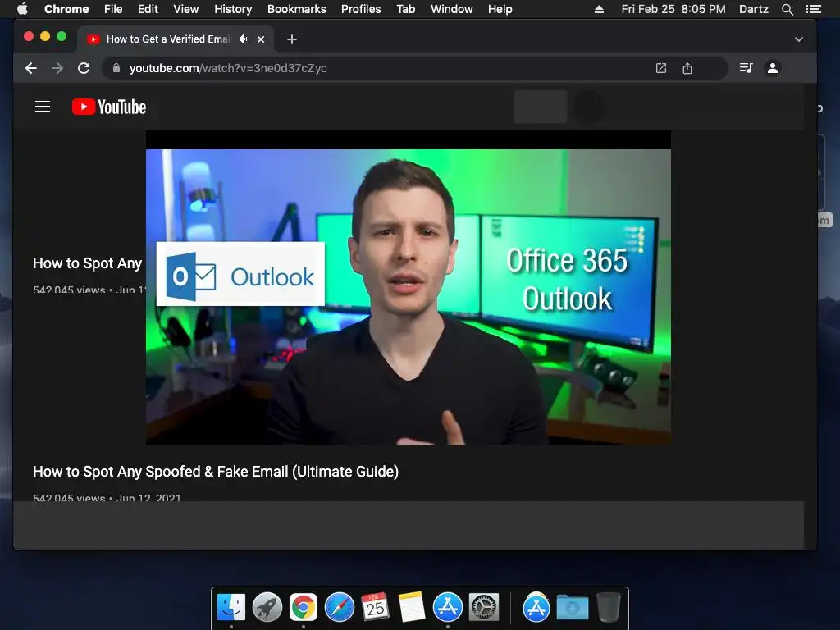This screenshot has height=630, width=840.
Task: Select the How to Get a Verified Email tab
Action: 176,39
